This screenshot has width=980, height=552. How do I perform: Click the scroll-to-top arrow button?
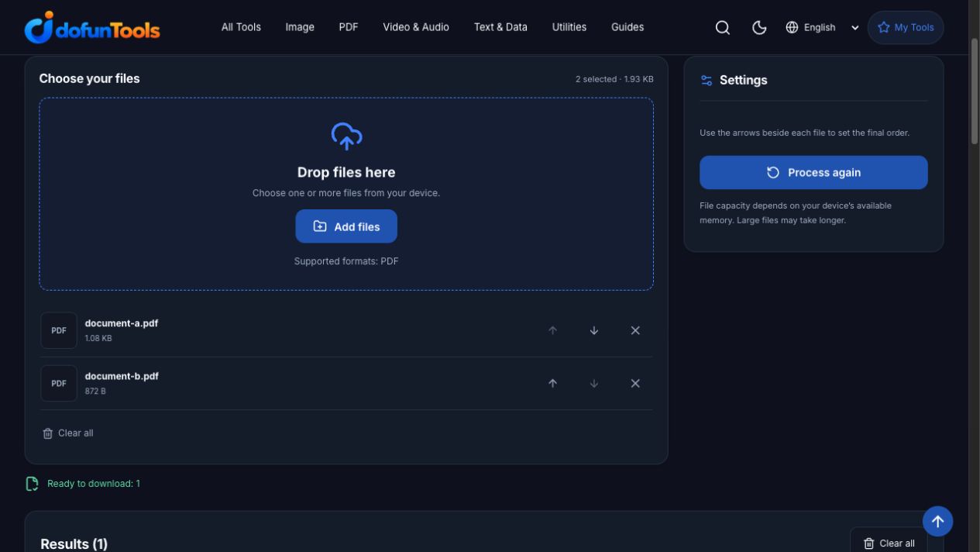(937, 521)
